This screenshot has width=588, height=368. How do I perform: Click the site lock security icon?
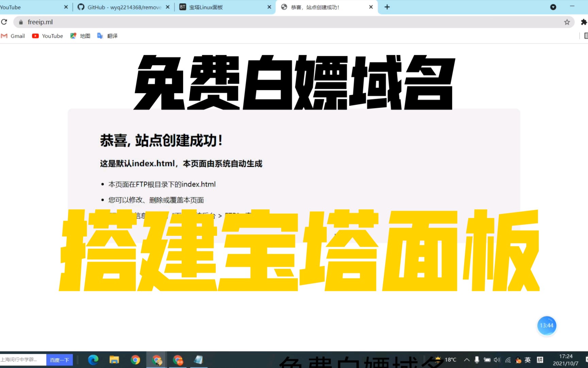tap(21, 22)
